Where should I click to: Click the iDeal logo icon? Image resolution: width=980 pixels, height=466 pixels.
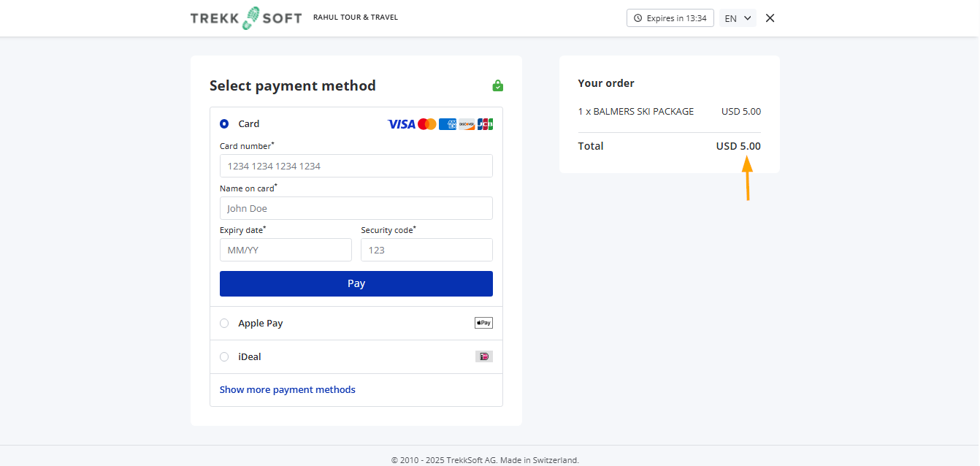(x=483, y=356)
